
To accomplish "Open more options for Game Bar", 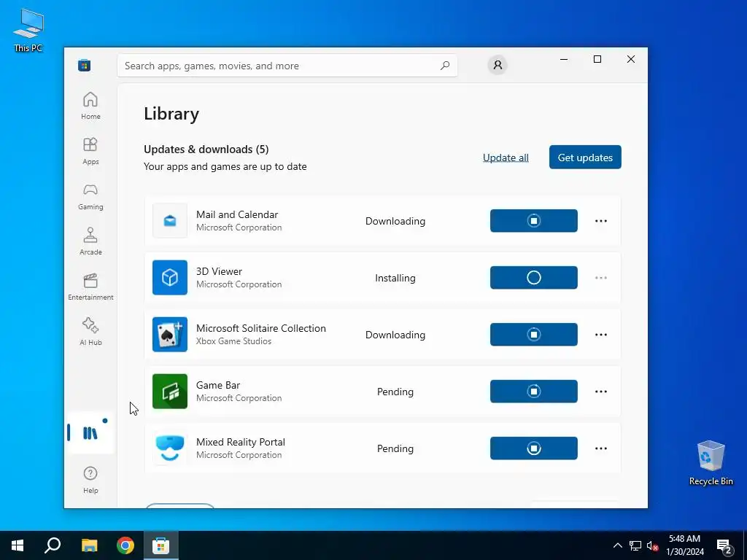I will click(x=601, y=392).
